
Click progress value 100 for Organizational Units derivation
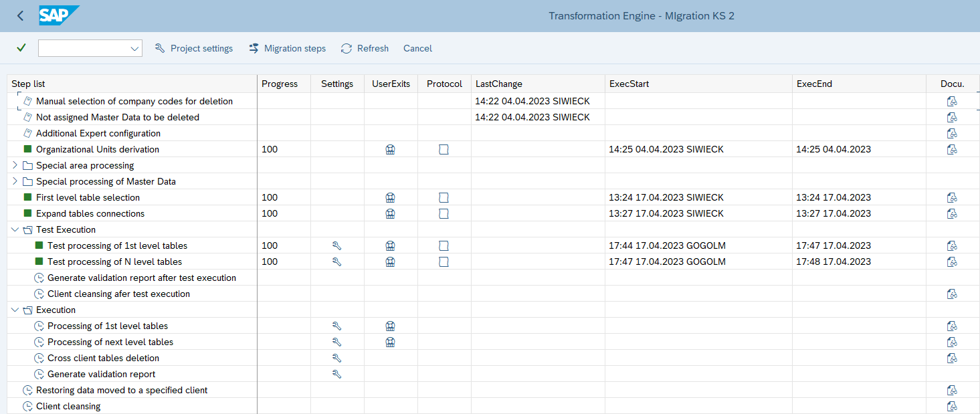point(270,150)
